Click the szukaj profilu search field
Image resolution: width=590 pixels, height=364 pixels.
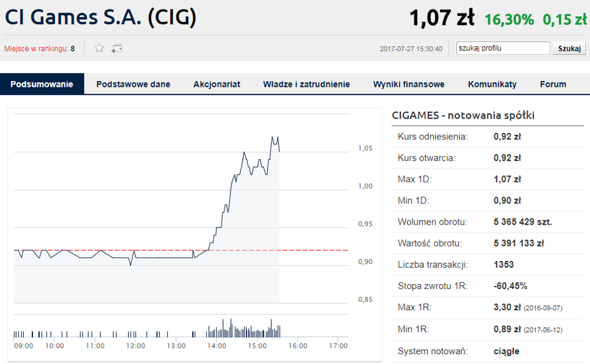pyautogui.click(x=503, y=48)
